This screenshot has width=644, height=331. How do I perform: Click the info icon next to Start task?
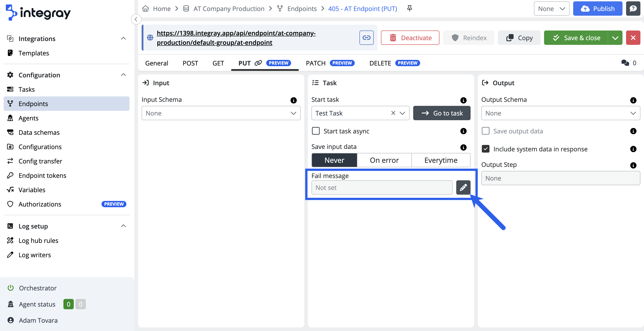463,100
